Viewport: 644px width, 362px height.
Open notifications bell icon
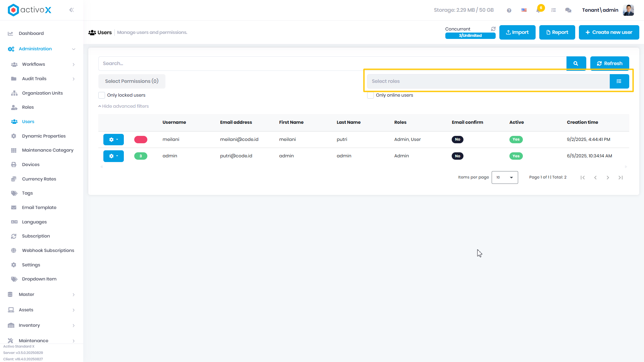coord(538,10)
